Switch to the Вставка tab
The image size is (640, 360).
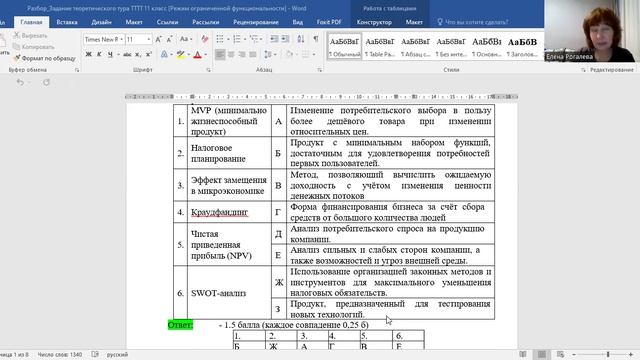pyautogui.click(x=67, y=22)
